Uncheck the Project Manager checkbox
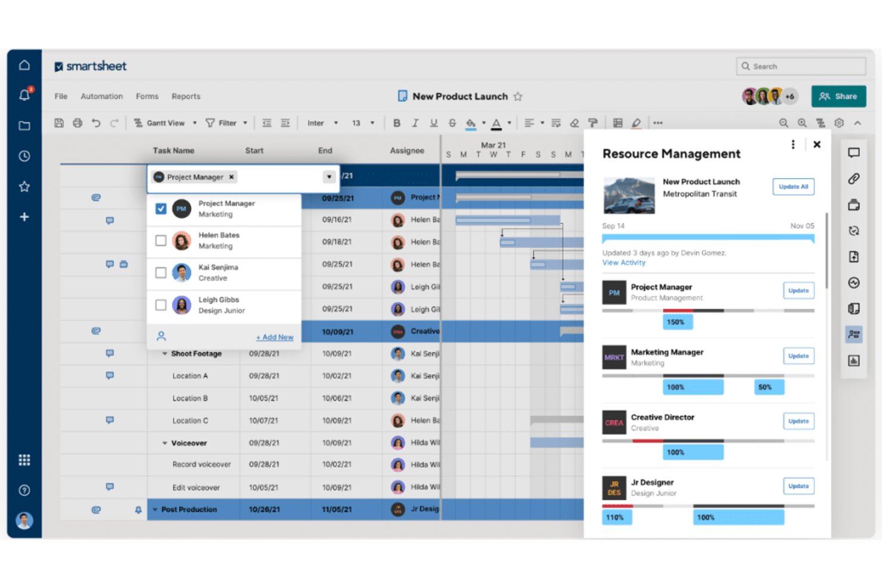The image size is (882, 588). [161, 209]
